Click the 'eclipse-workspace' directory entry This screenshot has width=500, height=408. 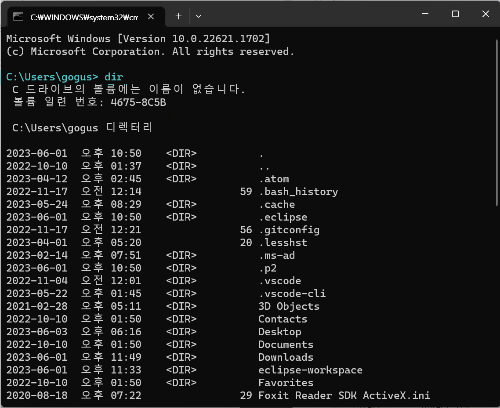click(310, 370)
